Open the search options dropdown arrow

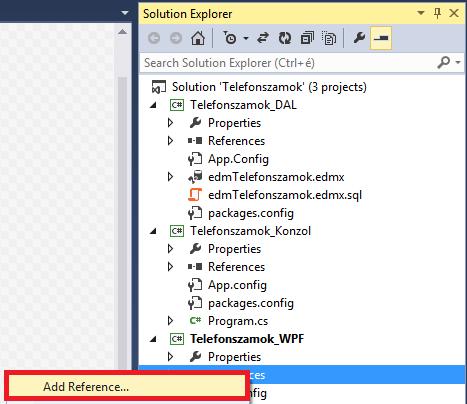tap(459, 62)
